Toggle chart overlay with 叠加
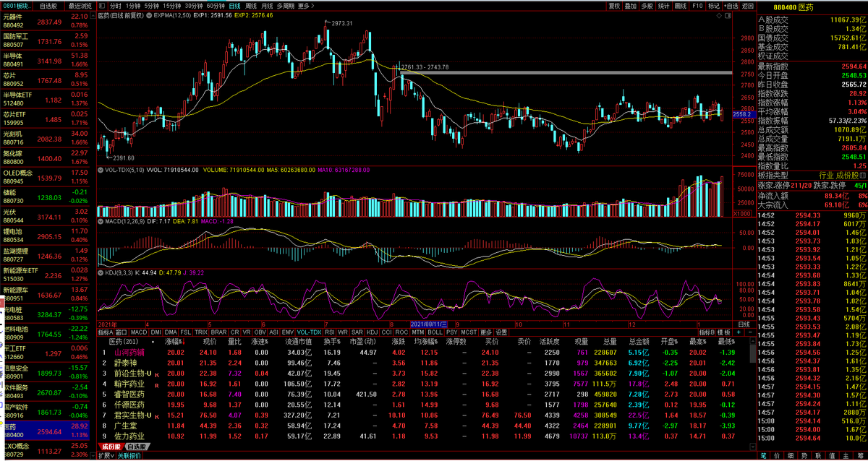The width and height of the screenshot is (868, 461). pos(631,5)
